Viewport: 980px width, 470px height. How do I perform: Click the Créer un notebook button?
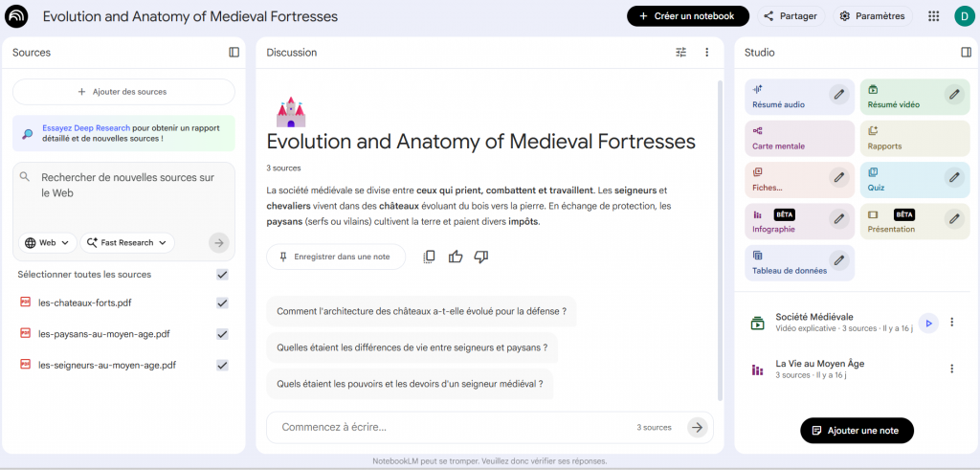tap(686, 16)
